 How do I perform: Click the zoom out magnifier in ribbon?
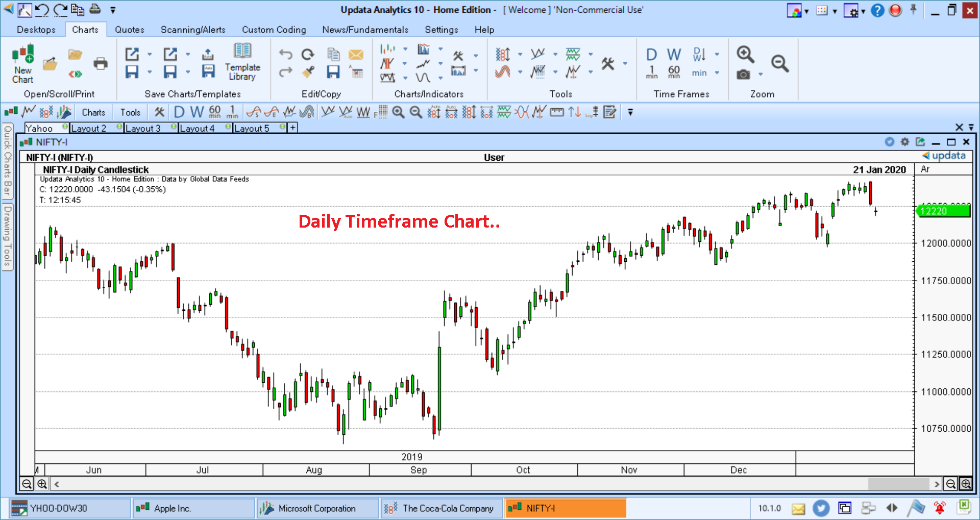pyautogui.click(x=779, y=63)
